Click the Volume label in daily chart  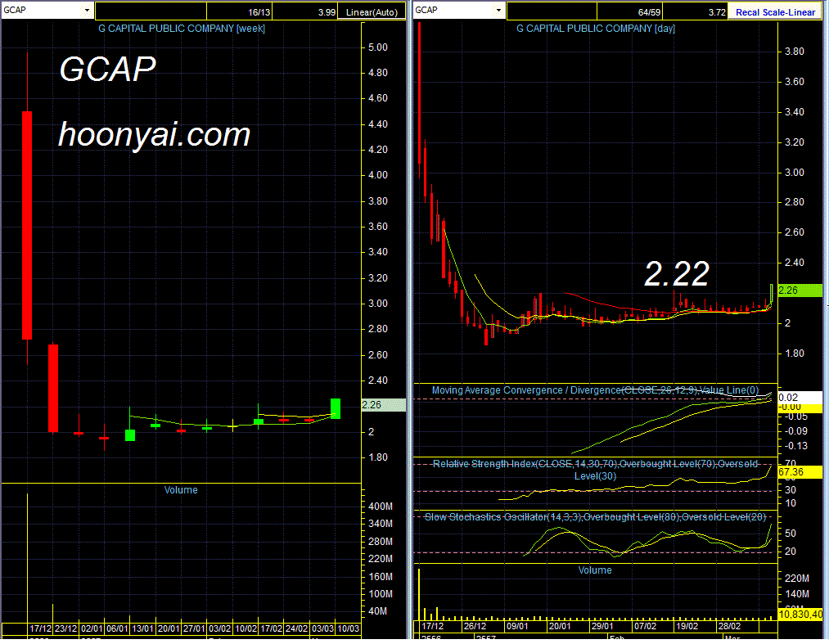595,570
